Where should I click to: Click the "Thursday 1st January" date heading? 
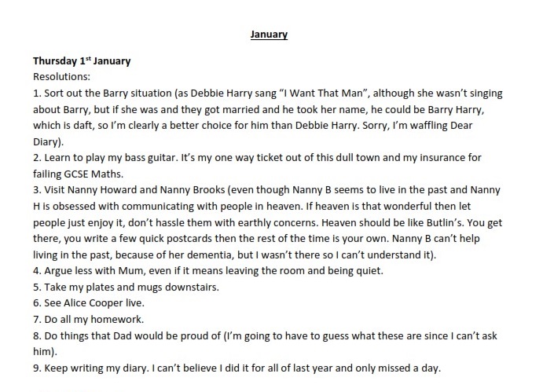pyautogui.click(x=81, y=61)
